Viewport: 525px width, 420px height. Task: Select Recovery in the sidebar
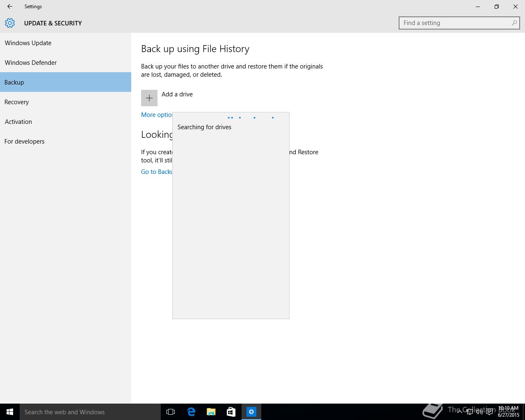click(66, 102)
